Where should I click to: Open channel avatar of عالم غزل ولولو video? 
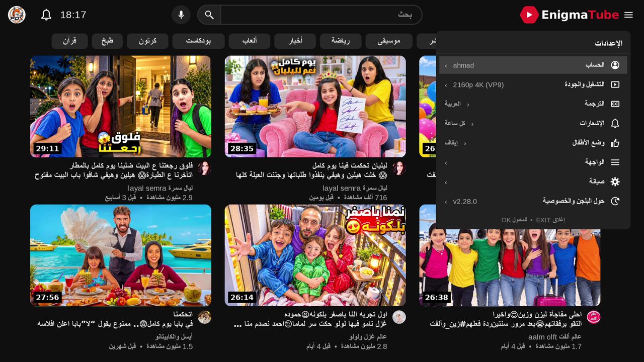(x=399, y=317)
